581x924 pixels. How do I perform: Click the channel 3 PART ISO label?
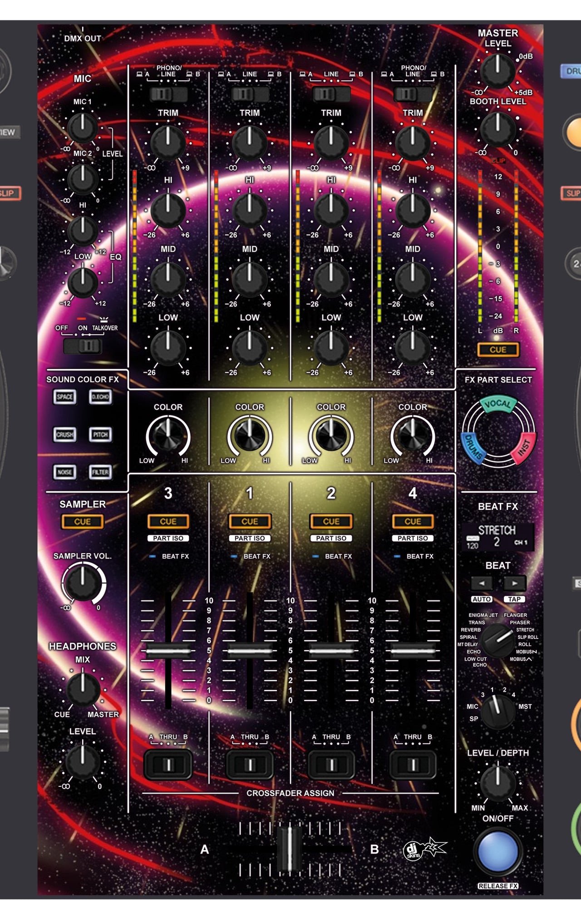pos(168,538)
